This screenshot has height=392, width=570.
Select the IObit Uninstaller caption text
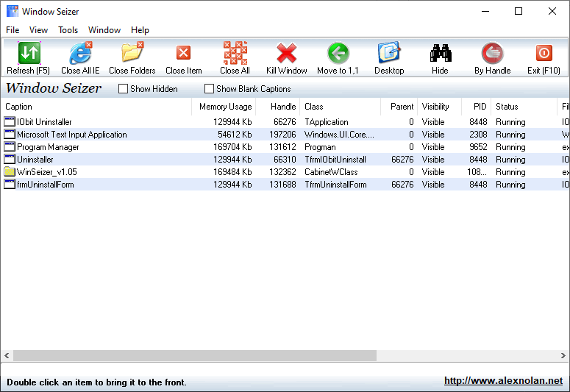pyautogui.click(x=44, y=122)
